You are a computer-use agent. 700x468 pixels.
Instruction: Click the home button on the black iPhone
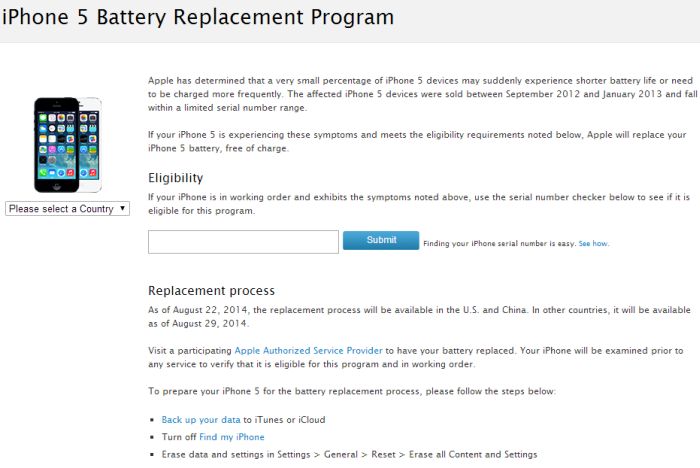point(57,187)
